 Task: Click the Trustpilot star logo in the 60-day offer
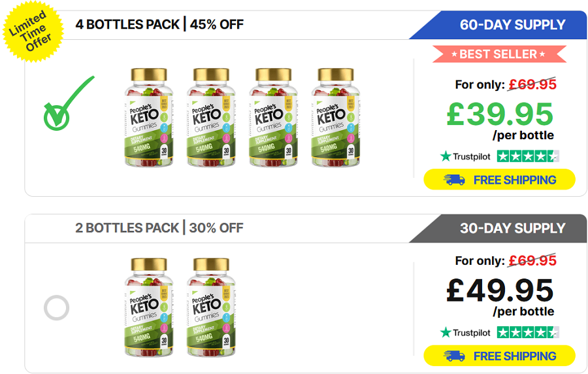[x=446, y=156]
